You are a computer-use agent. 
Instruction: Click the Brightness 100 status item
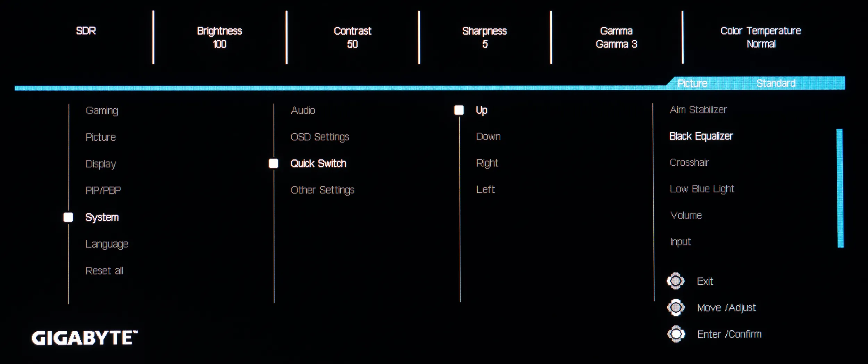click(219, 38)
